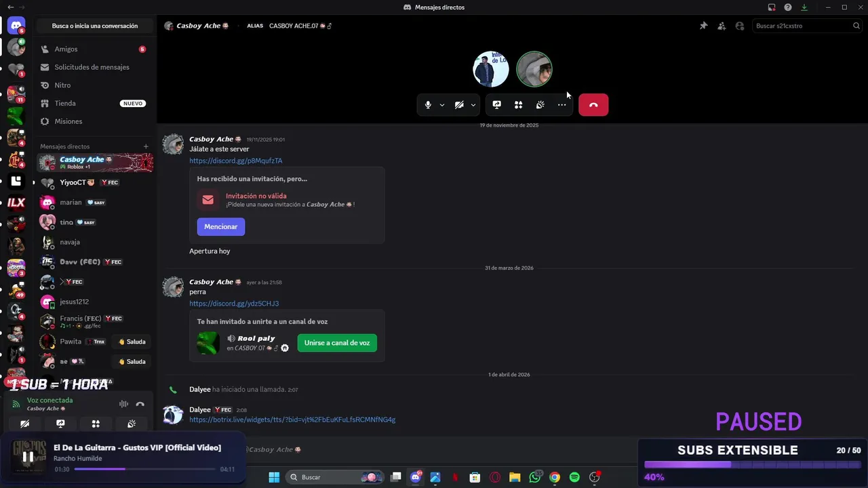868x488 pixels.
Task: Focus the 'Buscar s21cxstro' search field
Action: 807,26
